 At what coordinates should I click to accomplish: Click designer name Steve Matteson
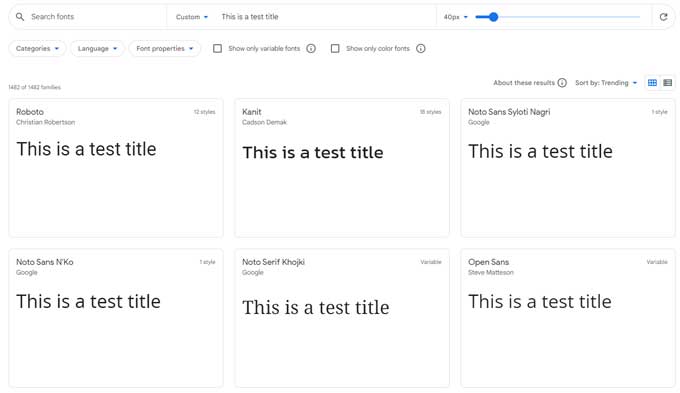tap(490, 272)
